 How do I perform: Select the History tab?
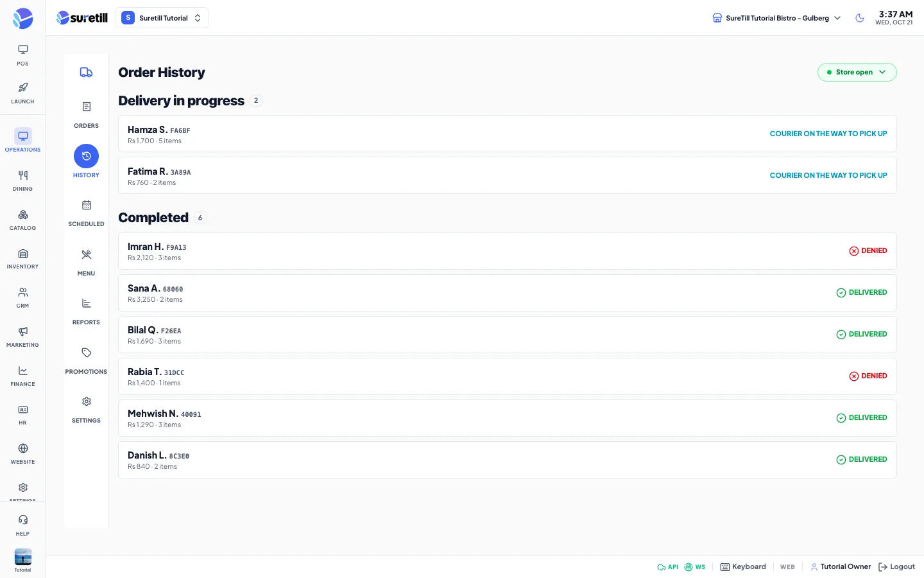coord(86,161)
